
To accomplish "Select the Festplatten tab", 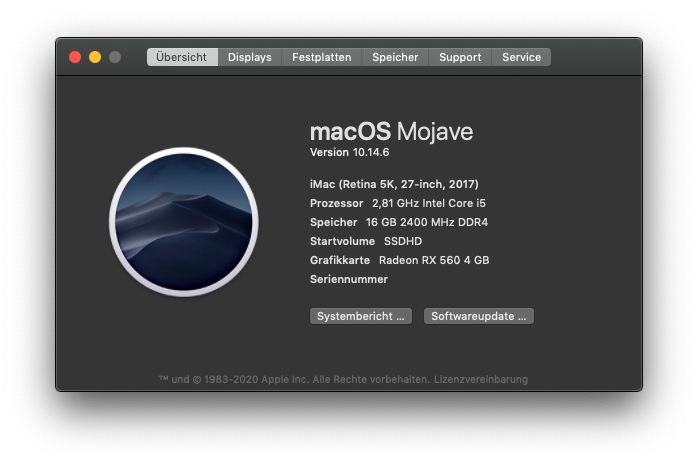I will point(321,57).
